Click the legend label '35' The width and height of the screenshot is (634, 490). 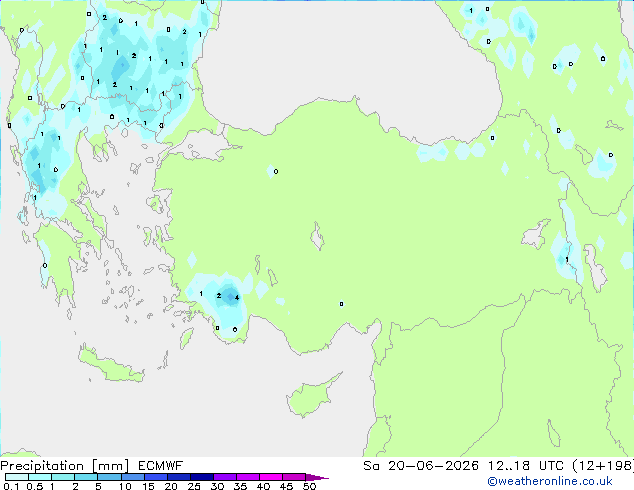point(240,486)
